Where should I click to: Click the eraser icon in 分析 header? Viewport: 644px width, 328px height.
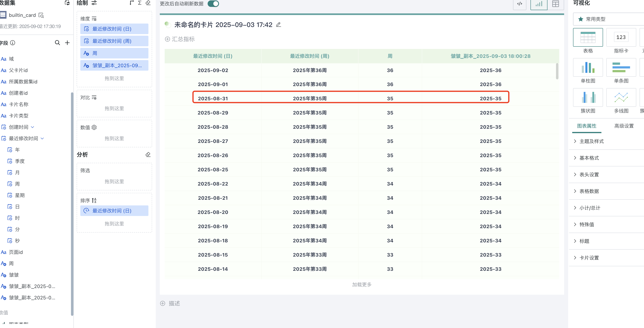(x=148, y=155)
